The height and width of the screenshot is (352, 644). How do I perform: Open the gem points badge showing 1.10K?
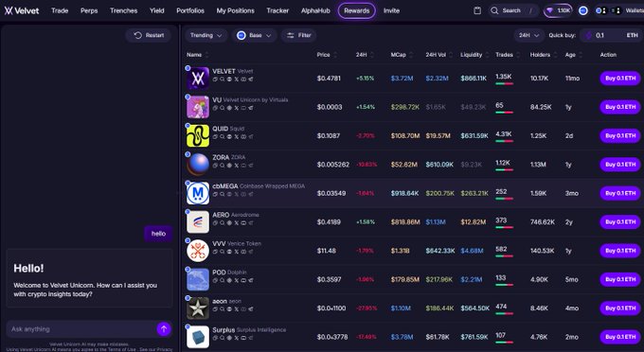pyautogui.click(x=558, y=10)
